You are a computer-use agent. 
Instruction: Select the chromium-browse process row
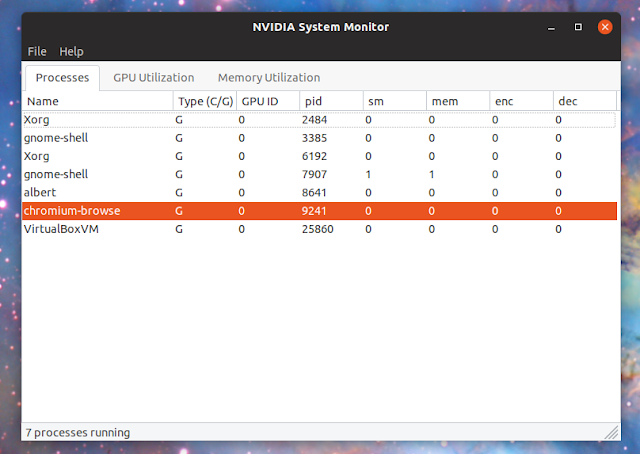click(319, 211)
